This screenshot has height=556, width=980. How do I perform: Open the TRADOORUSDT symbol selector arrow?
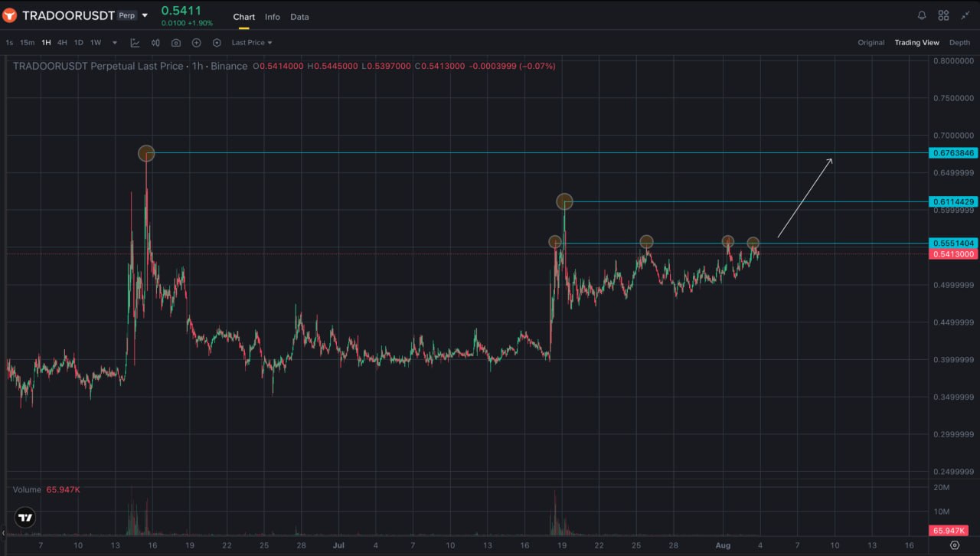pyautogui.click(x=145, y=15)
